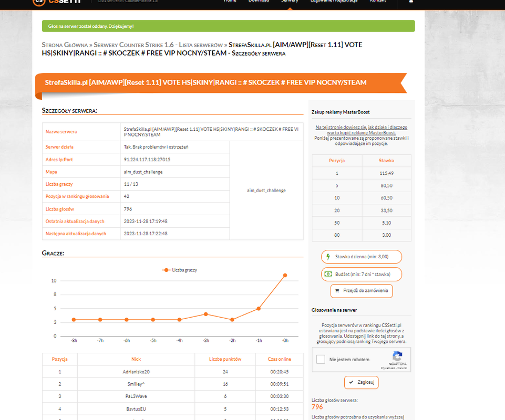Click the ranking position value 42

pos(127,196)
